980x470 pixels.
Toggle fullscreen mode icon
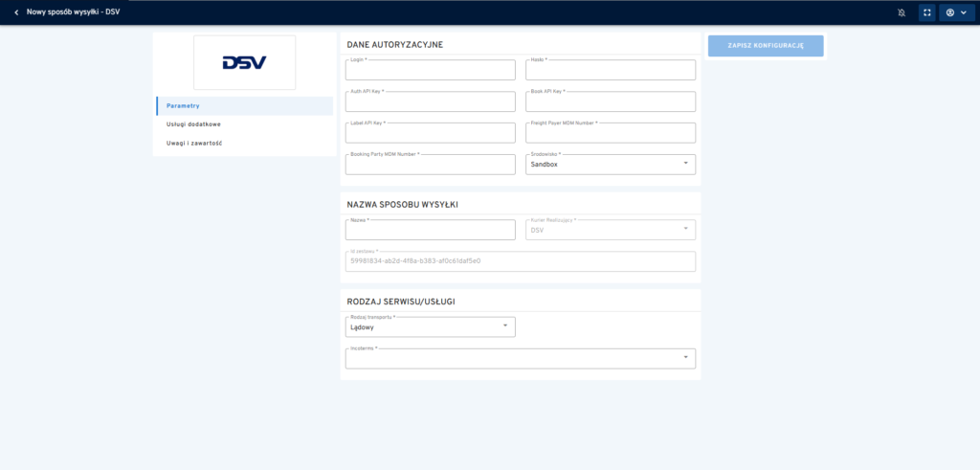click(926, 12)
